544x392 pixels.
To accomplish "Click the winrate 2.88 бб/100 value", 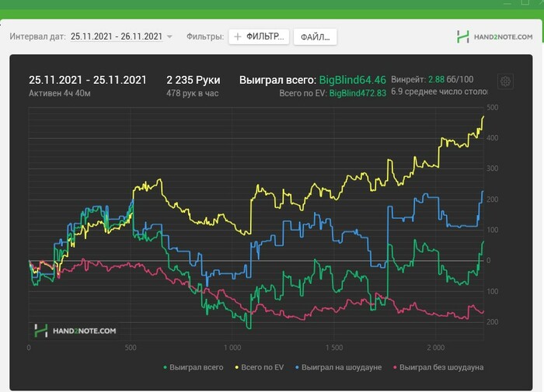I will click(x=451, y=79).
